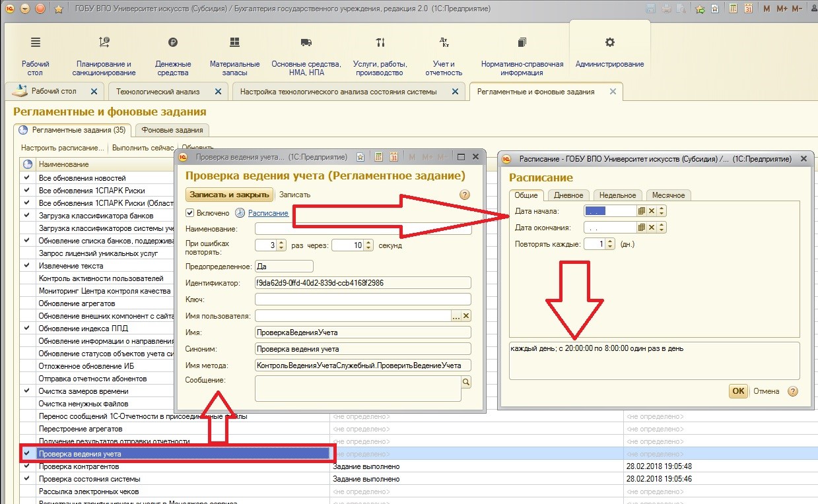Open the Расписание link
Image resolution: width=818 pixels, height=504 pixels.
pos(268,213)
